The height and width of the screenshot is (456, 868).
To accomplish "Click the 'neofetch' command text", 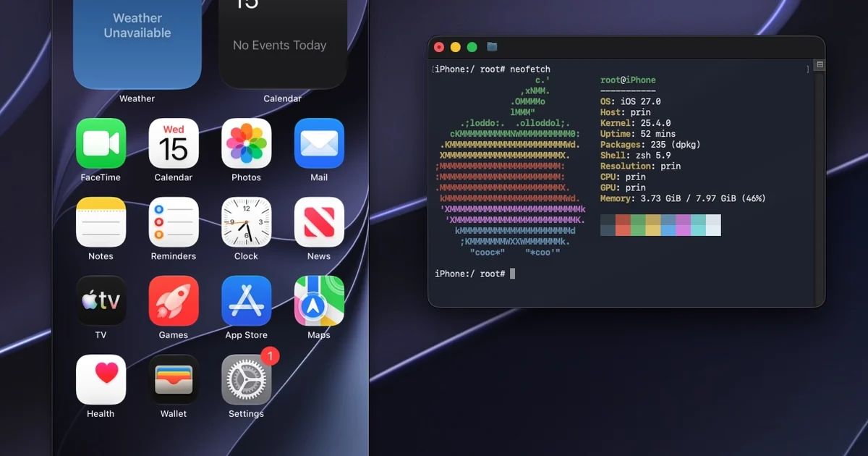I will (530, 69).
